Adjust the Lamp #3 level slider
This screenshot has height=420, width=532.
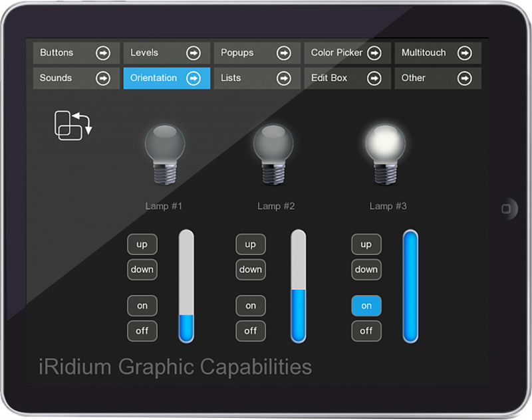pyautogui.click(x=410, y=286)
